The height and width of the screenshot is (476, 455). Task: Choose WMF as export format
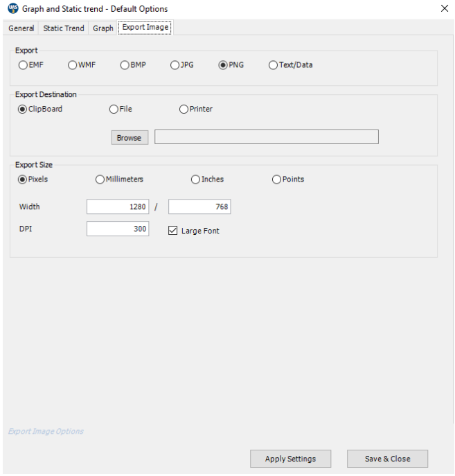tap(73, 65)
